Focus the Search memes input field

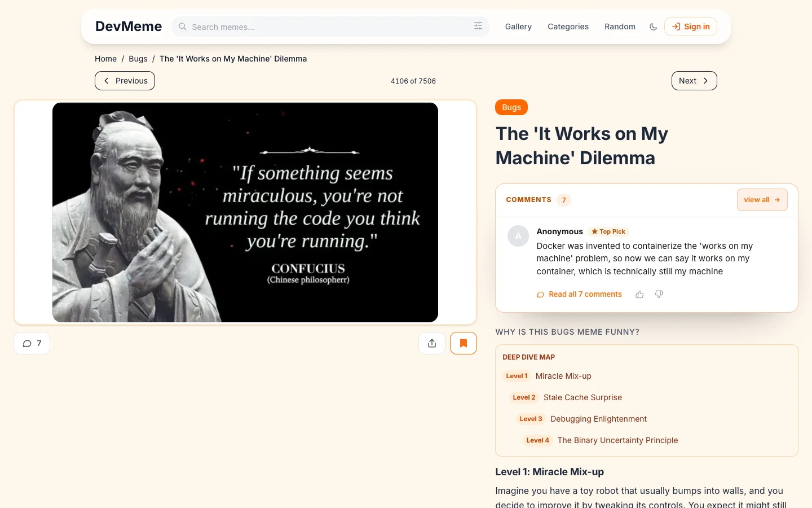330,27
